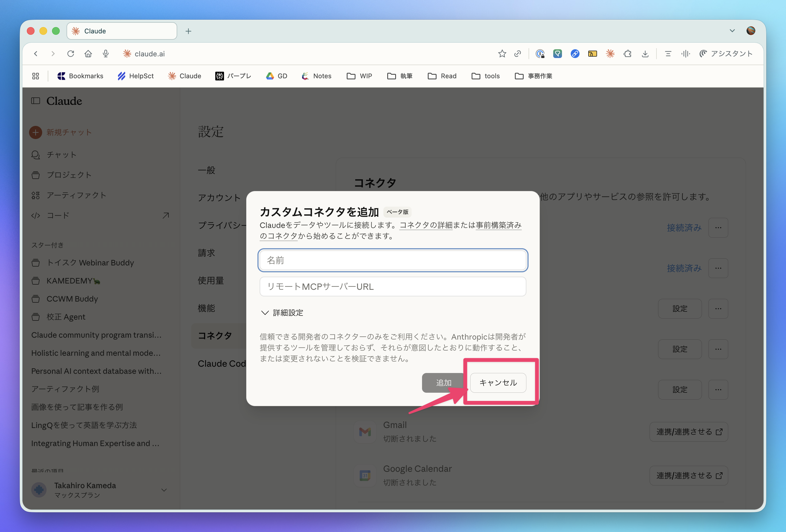The height and width of the screenshot is (532, 786).
Task: Open the アシスタント assistant panel button
Action: click(x=726, y=54)
